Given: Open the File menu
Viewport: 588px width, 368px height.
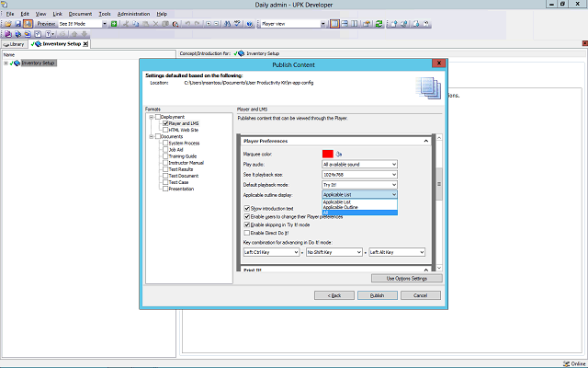Looking at the screenshot, I should 10,14.
